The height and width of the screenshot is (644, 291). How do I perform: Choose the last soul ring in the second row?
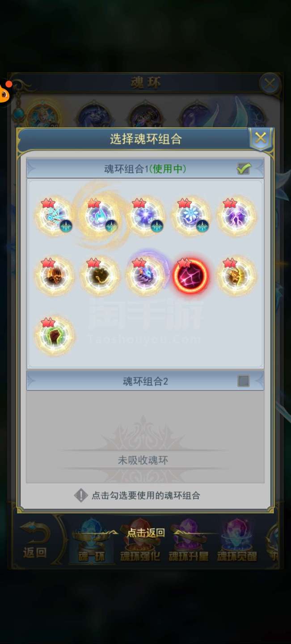pos(236,276)
